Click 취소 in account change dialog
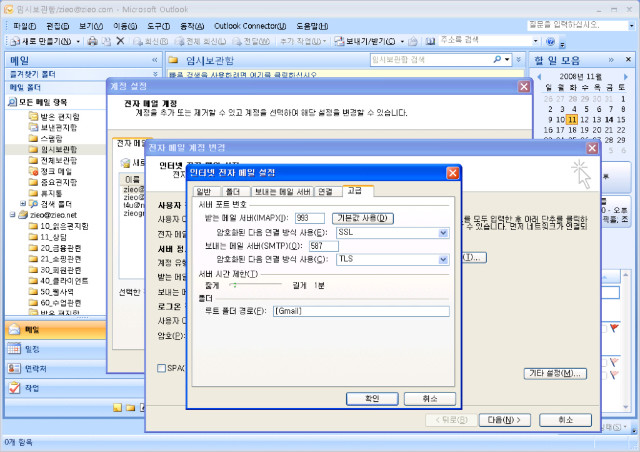Viewport: 640px width, 452px height. pyautogui.click(x=566, y=420)
